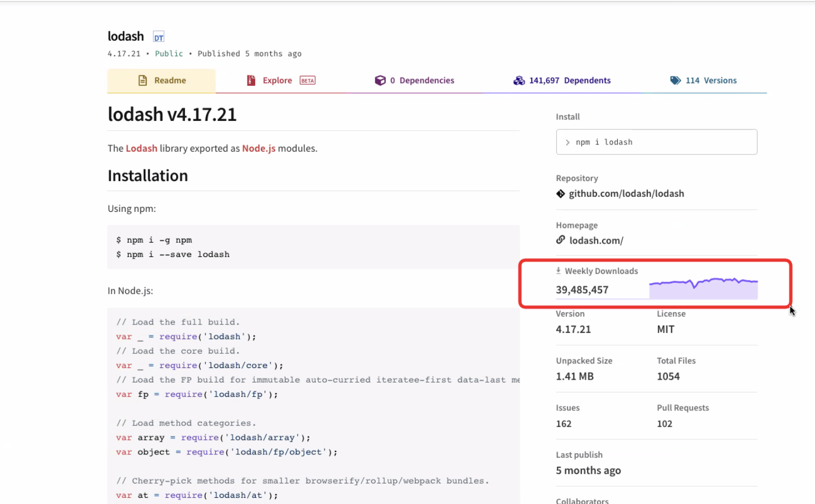Screen dimensions: 815x504
Task: Switch to the Explore BETA tab
Action: (x=281, y=81)
